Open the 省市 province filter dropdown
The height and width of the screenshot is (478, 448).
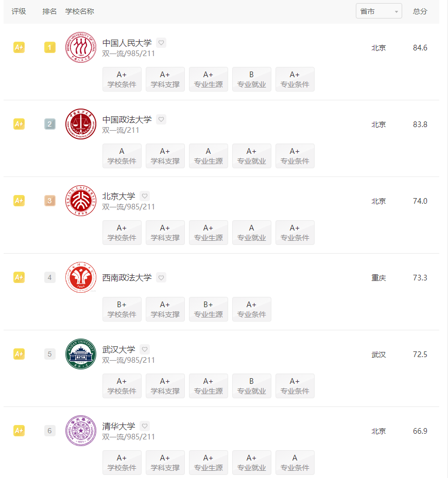[378, 11]
